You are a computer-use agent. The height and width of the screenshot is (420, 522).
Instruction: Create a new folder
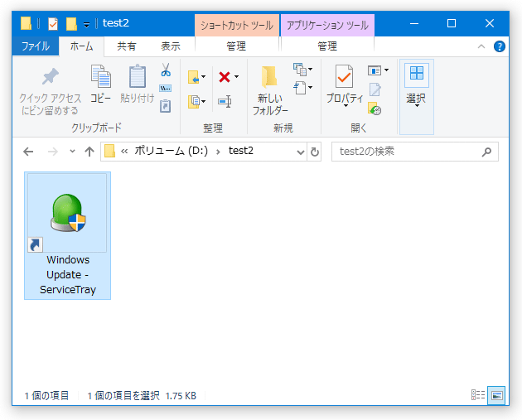click(x=270, y=90)
